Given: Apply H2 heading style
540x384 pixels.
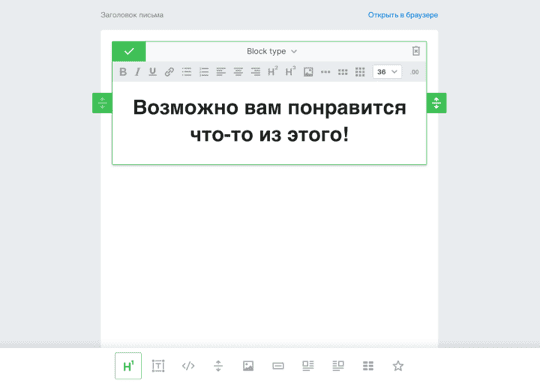Looking at the screenshot, I should [273, 72].
